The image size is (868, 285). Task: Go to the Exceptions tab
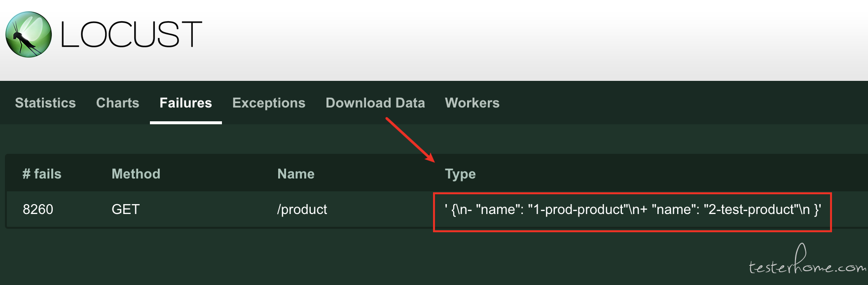[x=269, y=103]
